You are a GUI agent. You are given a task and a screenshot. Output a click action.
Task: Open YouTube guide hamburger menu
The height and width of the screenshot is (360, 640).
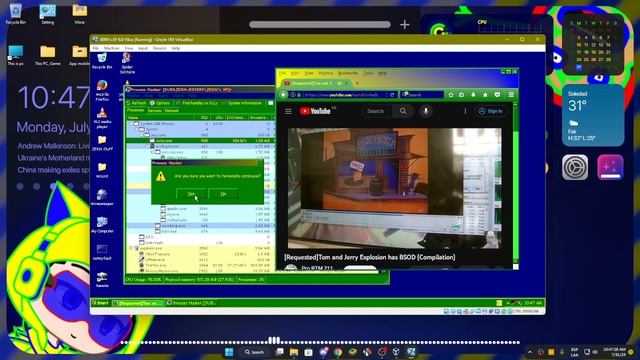288,111
